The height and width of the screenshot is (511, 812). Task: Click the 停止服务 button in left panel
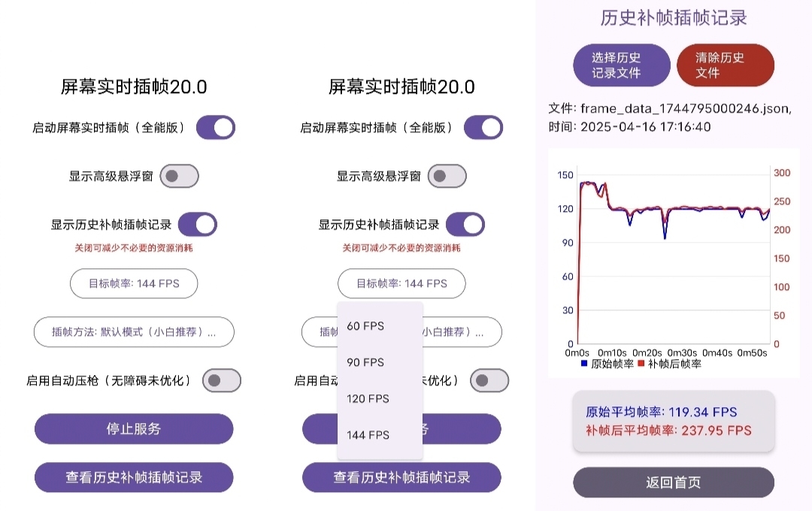[x=134, y=428]
